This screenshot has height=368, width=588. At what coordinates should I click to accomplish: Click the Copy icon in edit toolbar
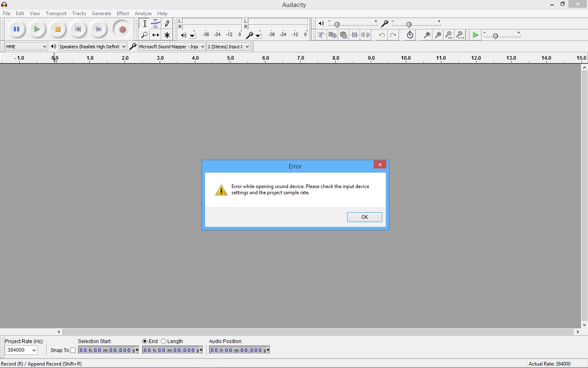[332, 35]
